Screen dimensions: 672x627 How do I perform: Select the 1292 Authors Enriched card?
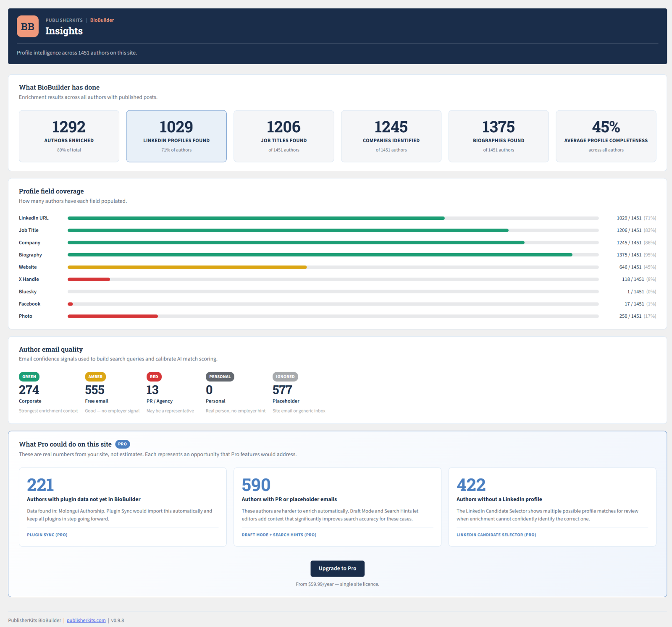[69, 136]
